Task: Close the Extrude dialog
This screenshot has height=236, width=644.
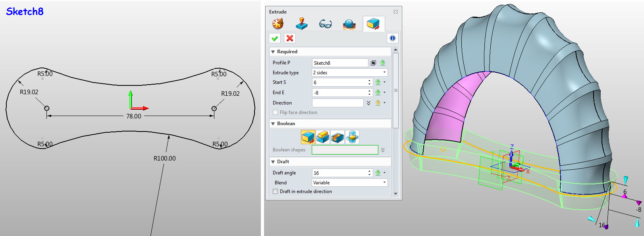Action: coord(395,12)
